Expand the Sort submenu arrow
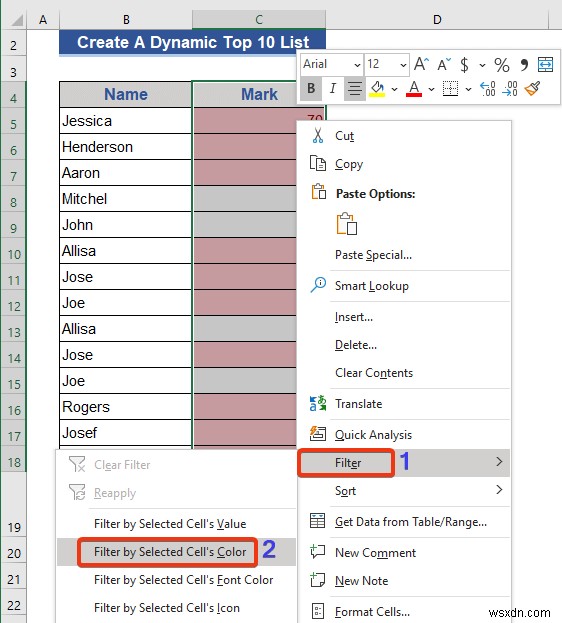Image resolution: width=562 pixels, height=623 pixels. click(499, 490)
